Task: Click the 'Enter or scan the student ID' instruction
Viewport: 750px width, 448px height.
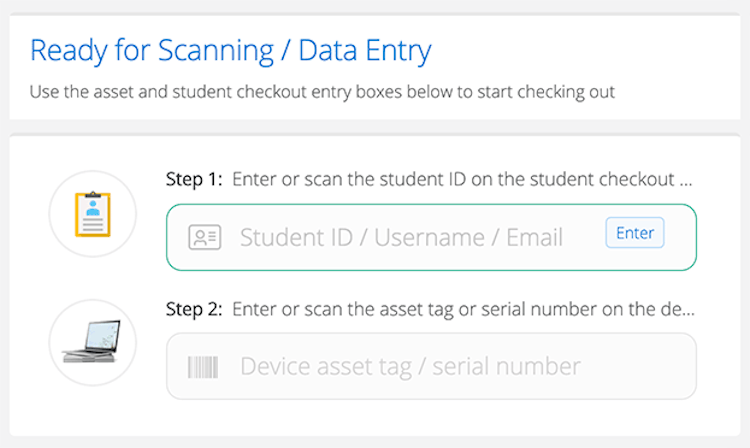Action: [455, 181]
